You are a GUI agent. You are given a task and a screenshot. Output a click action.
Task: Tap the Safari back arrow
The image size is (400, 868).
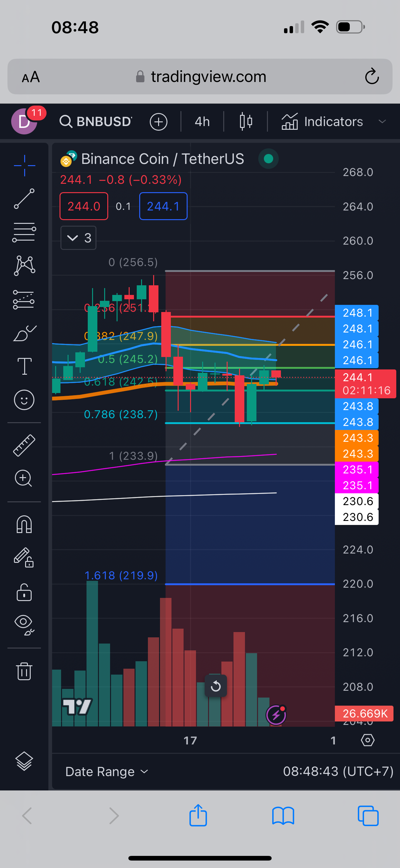[27, 816]
